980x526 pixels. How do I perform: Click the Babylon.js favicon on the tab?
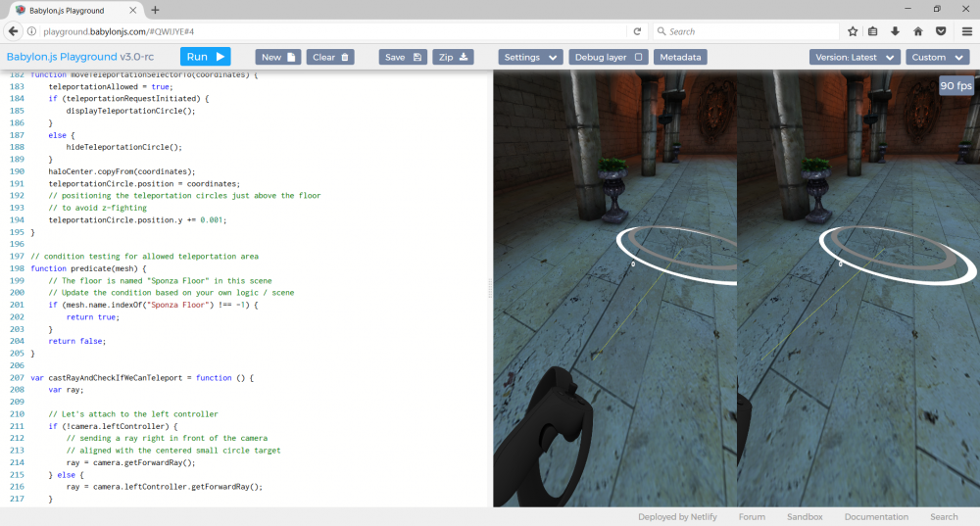21,11
